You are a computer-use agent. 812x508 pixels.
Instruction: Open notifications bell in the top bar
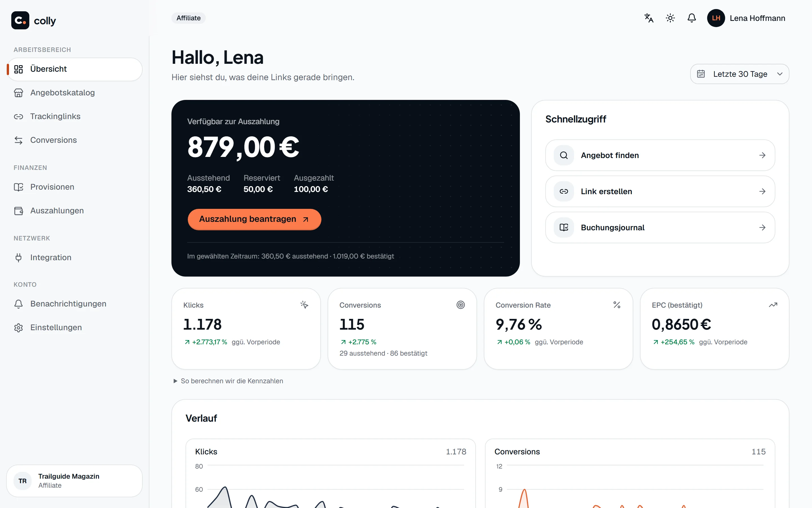pyautogui.click(x=692, y=18)
